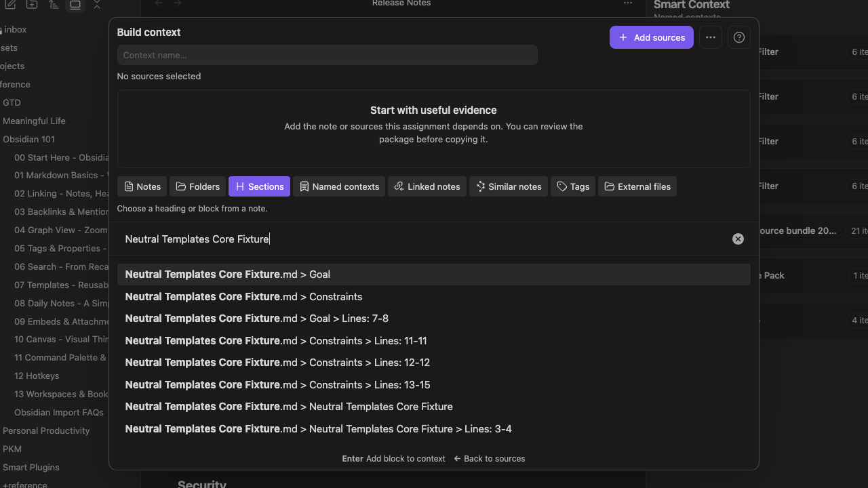Open the 07 Templates note
The width and height of the screenshot is (868, 488).
click(60, 285)
